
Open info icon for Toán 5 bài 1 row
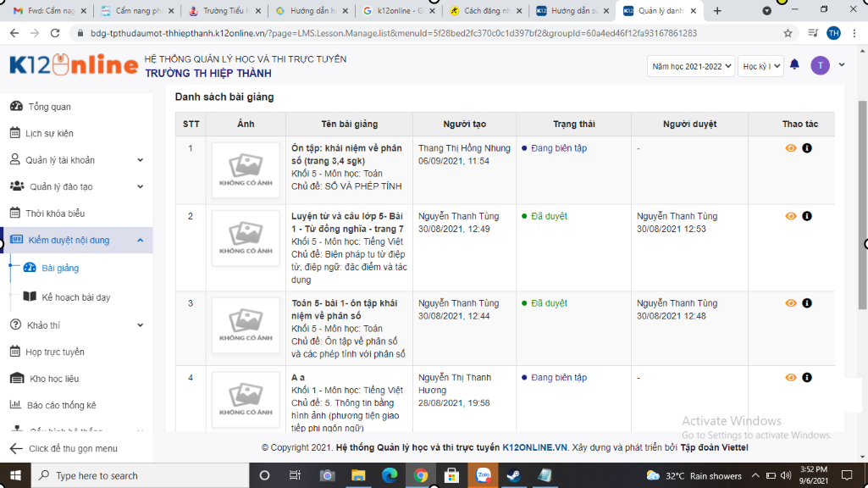coord(807,303)
